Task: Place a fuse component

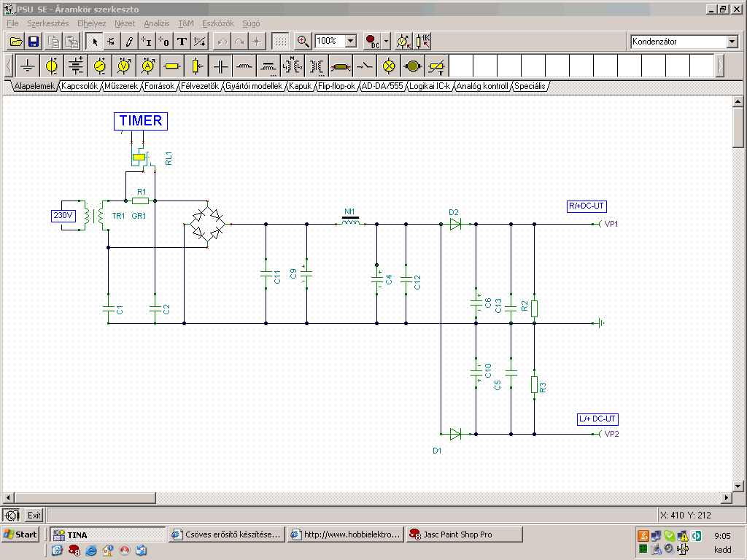Action: pos(340,66)
